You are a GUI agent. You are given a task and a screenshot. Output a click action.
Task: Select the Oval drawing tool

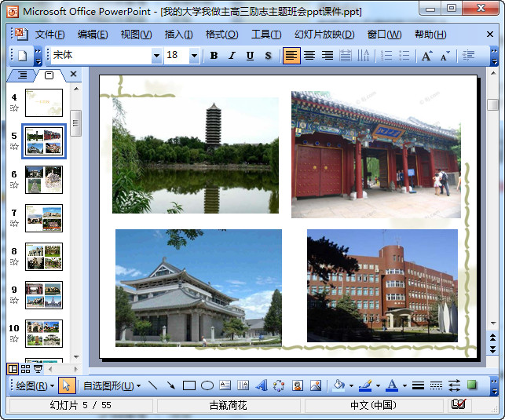[207, 385]
